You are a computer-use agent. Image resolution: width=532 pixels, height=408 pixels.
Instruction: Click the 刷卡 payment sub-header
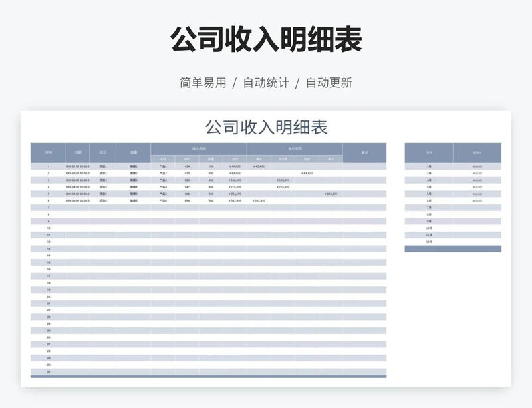coord(331,159)
